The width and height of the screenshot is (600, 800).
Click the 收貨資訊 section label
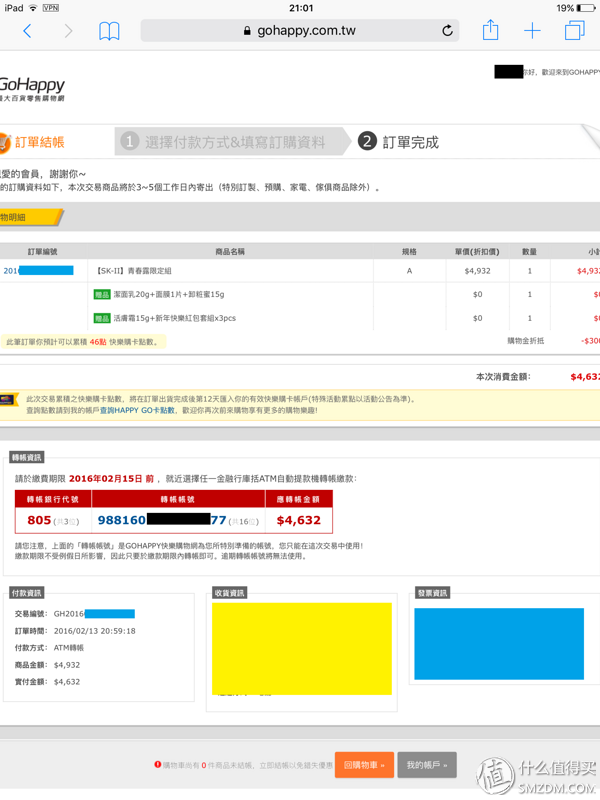pyautogui.click(x=230, y=593)
